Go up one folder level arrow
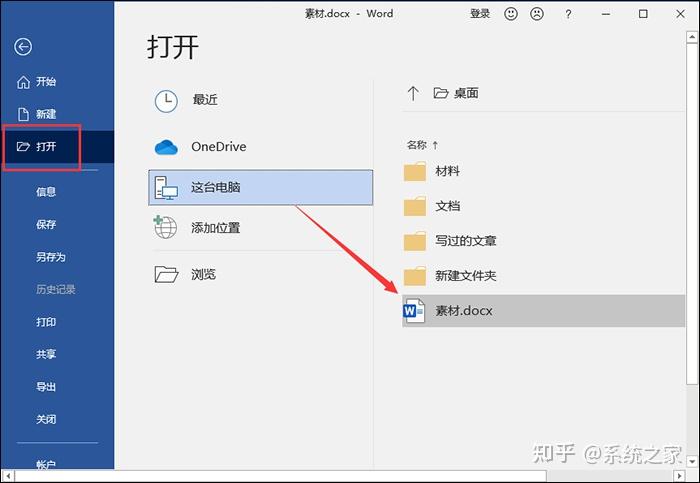 point(413,93)
